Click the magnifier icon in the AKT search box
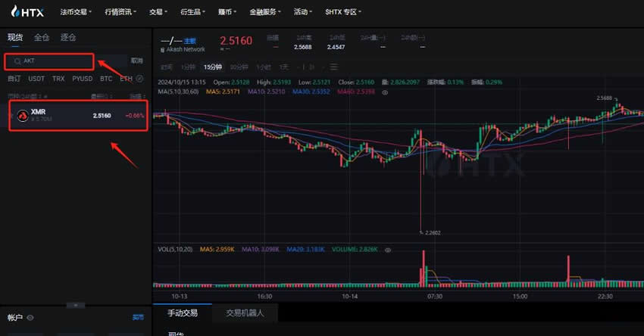644x336 pixels. (x=17, y=61)
